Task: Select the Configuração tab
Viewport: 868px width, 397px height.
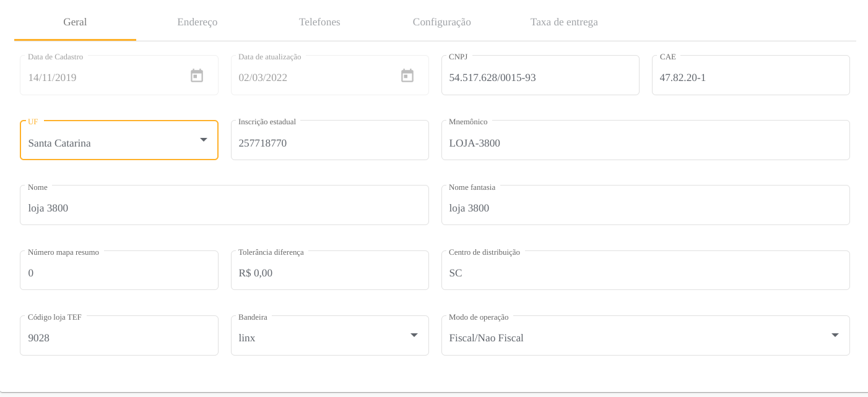Action: [441, 22]
